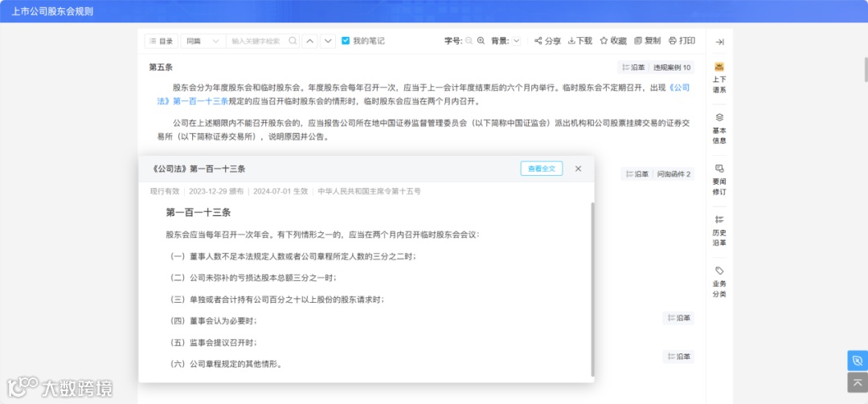The height and width of the screenshot is (404, 868).
Task: Click the 第一百一十三条 heading in popup
Action: coord(199,213)
